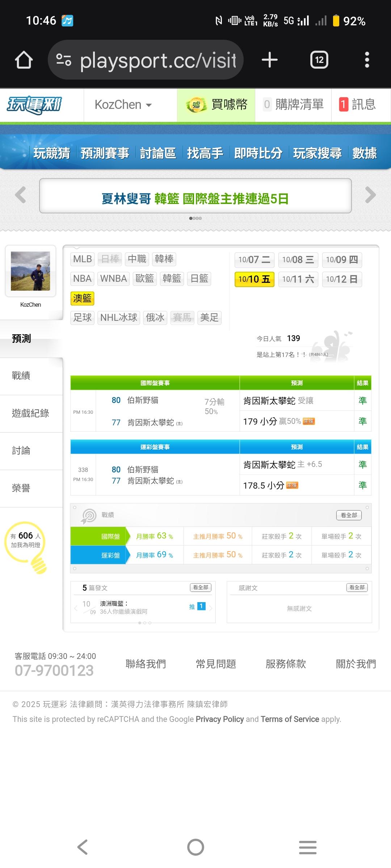Expand the KozChen account dropdown

(x=123, y=105)
